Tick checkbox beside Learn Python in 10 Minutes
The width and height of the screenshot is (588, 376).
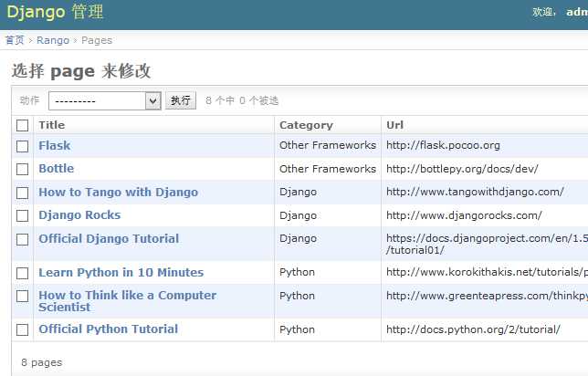22,273
